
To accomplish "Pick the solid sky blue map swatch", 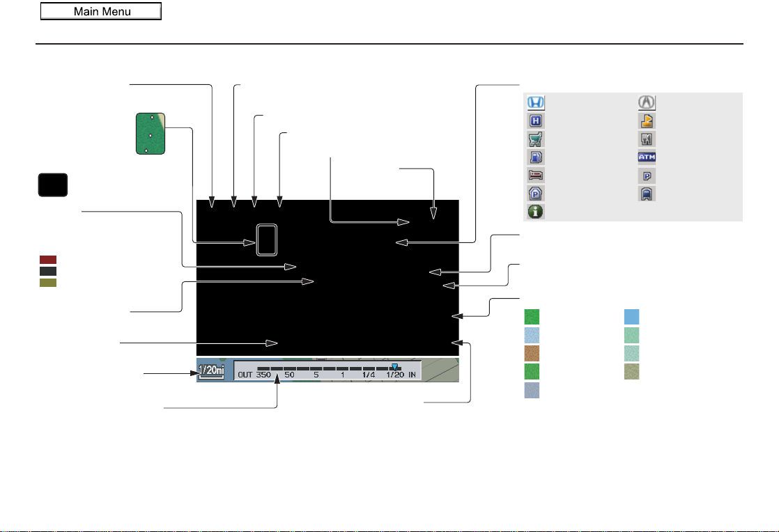I will [631, 317].
